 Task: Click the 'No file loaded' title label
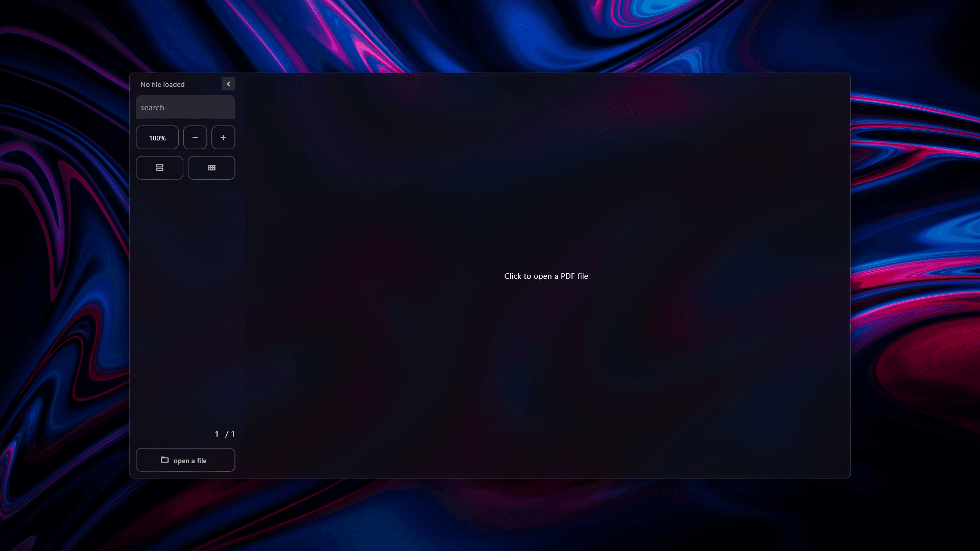click(x=162, y=85)
